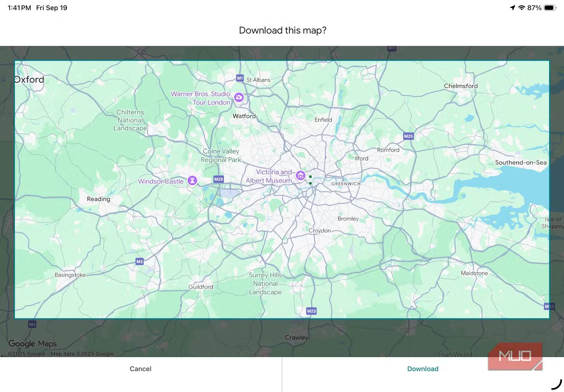This screenshot has width=564, height=392.
Task: Tap the Warner Bros. Studio Tour camera icon
Action: 239,97
